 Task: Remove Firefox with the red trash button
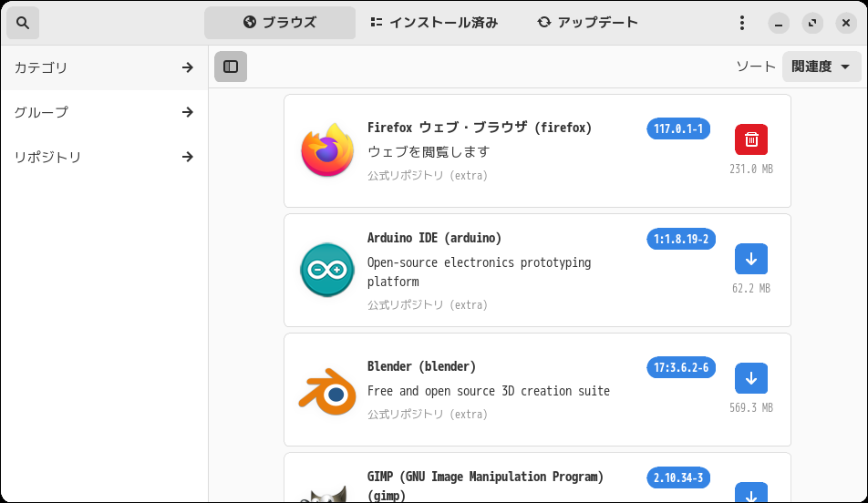pyautogui.click(x=751, y=139)
